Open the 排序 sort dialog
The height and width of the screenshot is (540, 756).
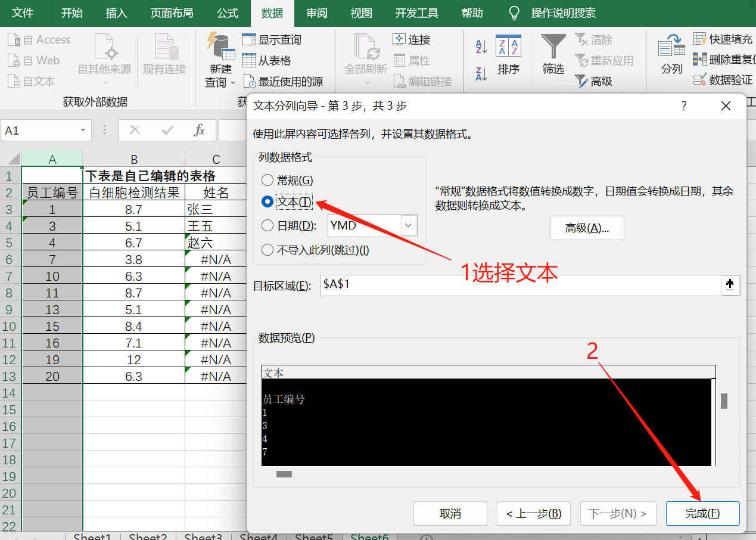tap(509, 55)
